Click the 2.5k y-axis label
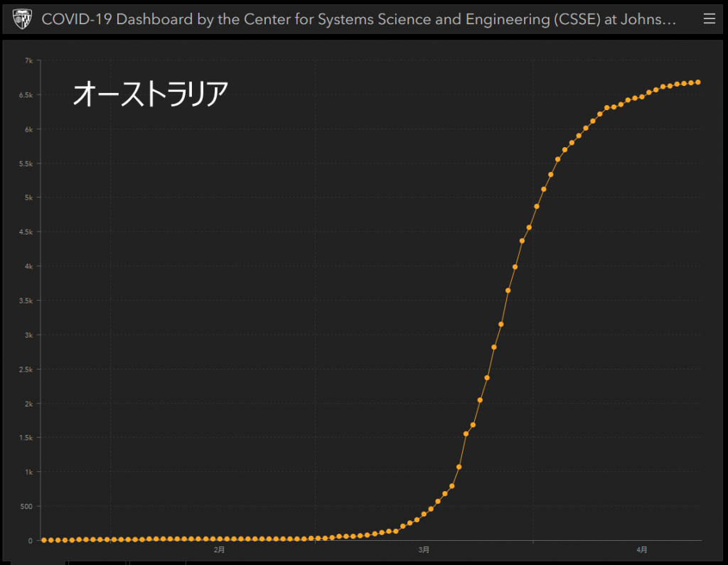 point(26,370)
